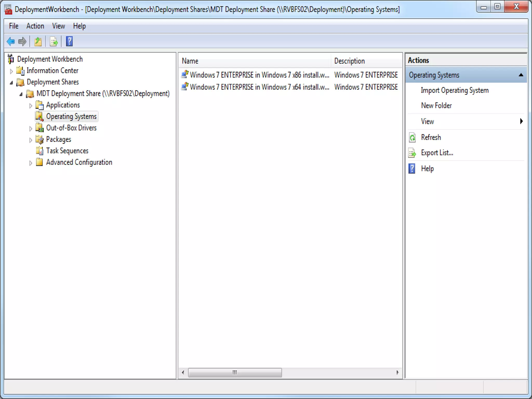Click the Export List toolbar icon
Screen dimensions: 532x399
(x=54, y=41)
